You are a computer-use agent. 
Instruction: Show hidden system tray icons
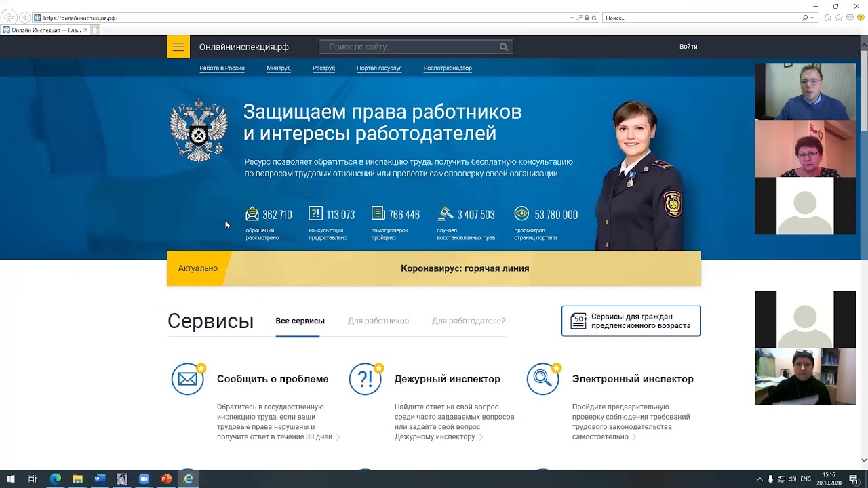[x=759, y=479]
